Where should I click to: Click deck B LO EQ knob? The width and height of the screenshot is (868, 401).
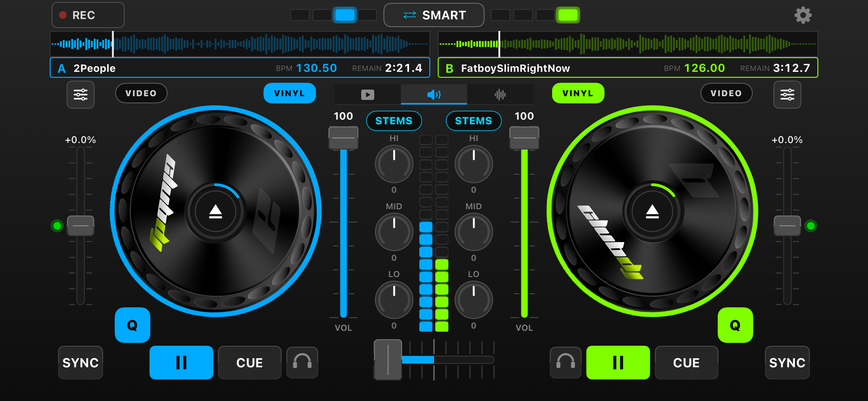click(473, 300)
